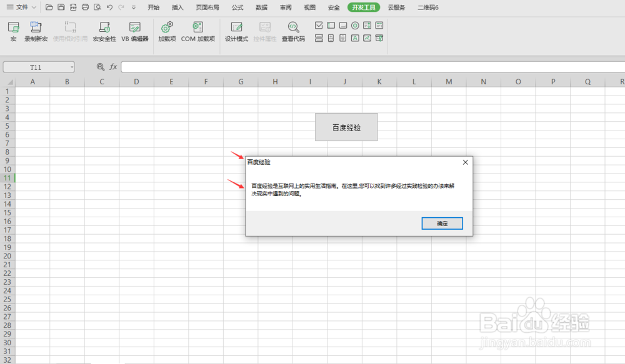Open COM 加载项 dialog
Screen dimensions: 625x364
(197, 31)
